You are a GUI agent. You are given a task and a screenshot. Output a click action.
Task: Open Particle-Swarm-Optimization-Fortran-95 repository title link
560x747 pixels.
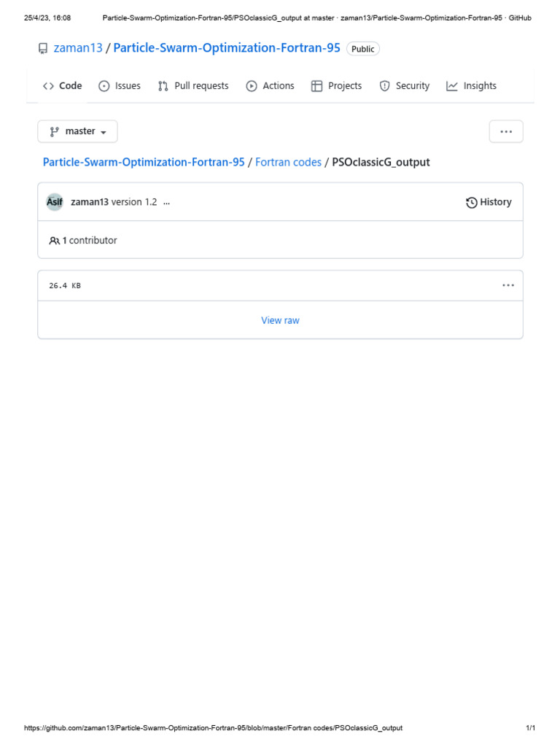tap(227, 49)
